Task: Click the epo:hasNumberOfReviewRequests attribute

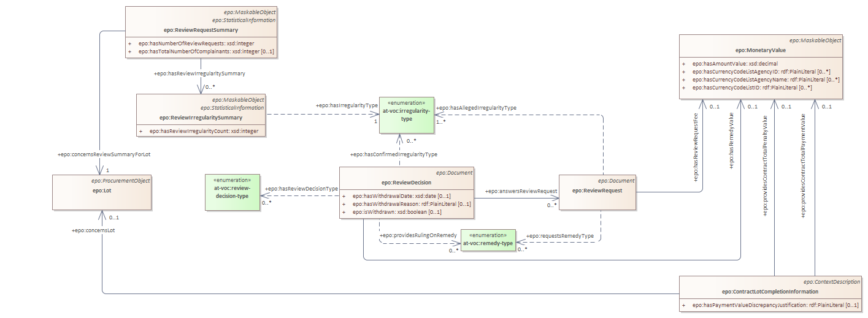Action: [x=193, y=44]
